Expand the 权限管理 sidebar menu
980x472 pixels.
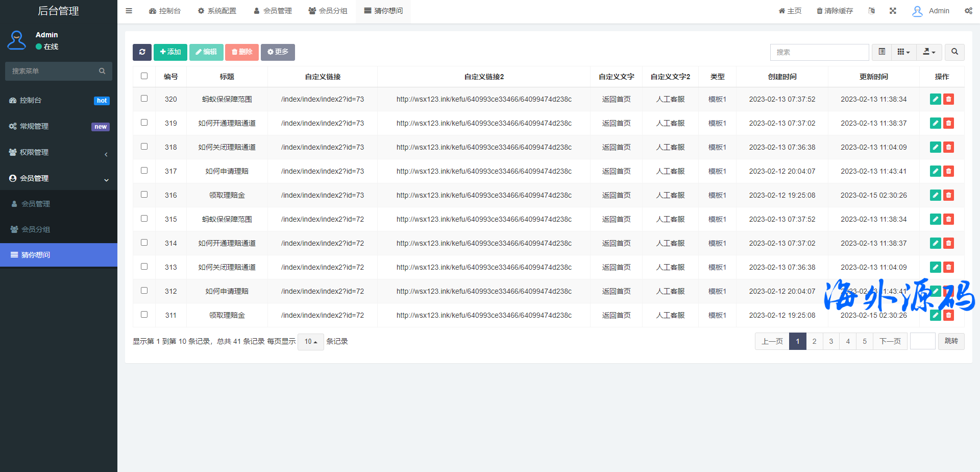[x=59, y=152]
